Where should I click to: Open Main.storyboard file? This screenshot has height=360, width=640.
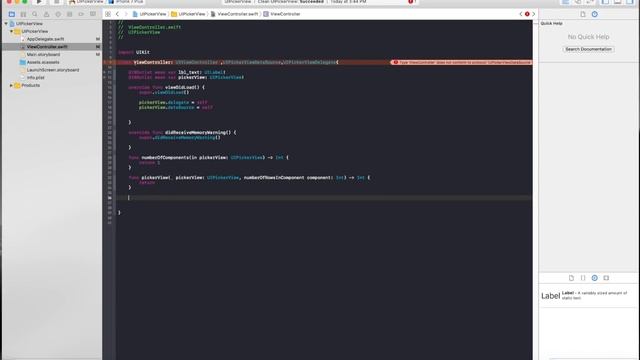tap(43, 54)
